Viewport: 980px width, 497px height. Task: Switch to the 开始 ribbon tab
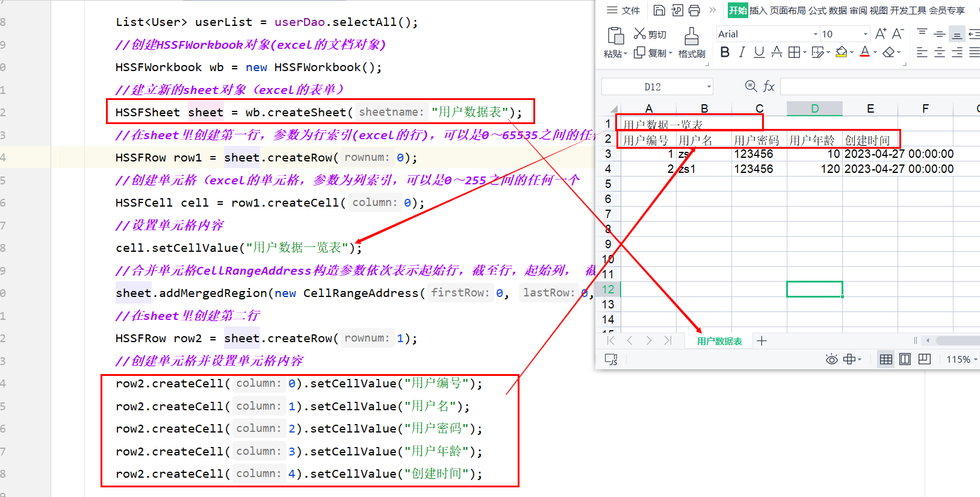737,10
